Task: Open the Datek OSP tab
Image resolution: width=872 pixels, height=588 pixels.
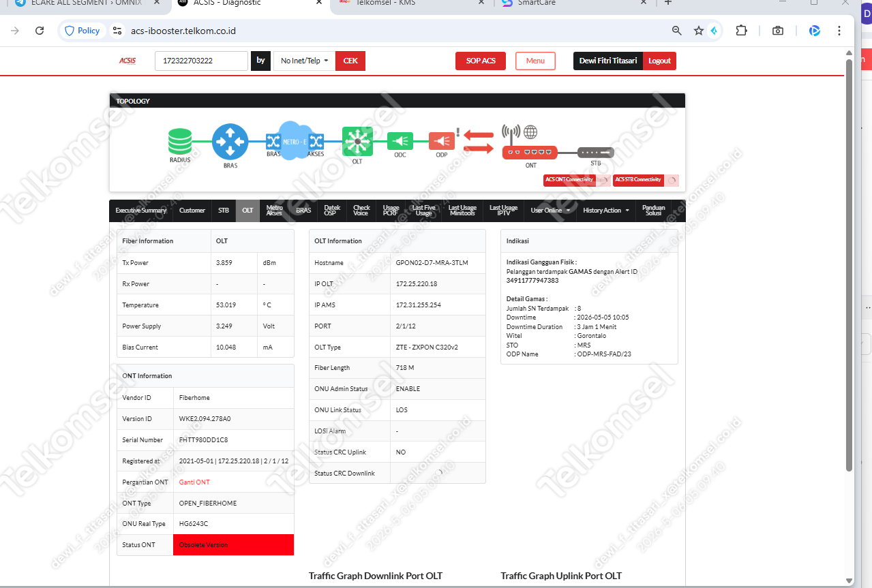Action: 332,211
